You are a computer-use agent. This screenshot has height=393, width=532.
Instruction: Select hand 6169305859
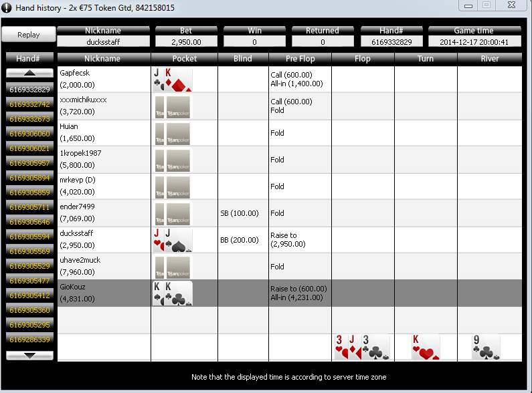point(29,192)
